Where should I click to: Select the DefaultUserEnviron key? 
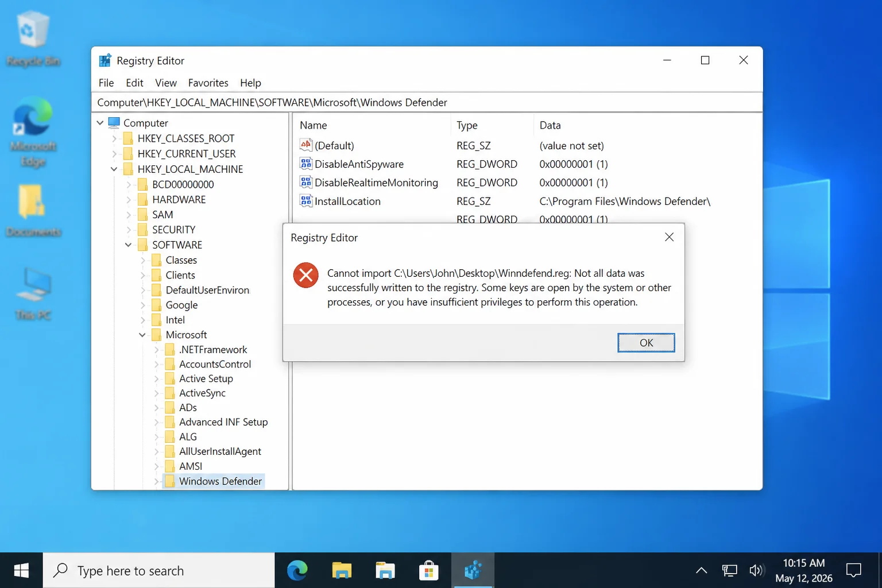coord(207,290)
